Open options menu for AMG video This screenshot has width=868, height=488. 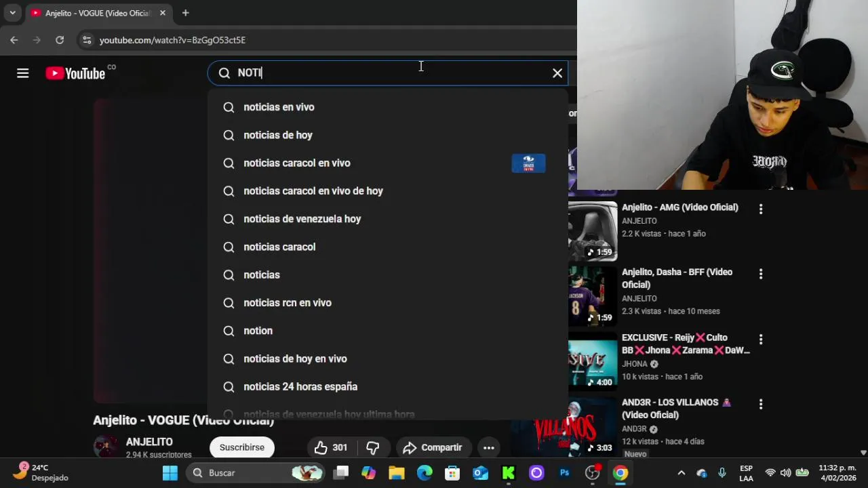(x=761, y=209)
